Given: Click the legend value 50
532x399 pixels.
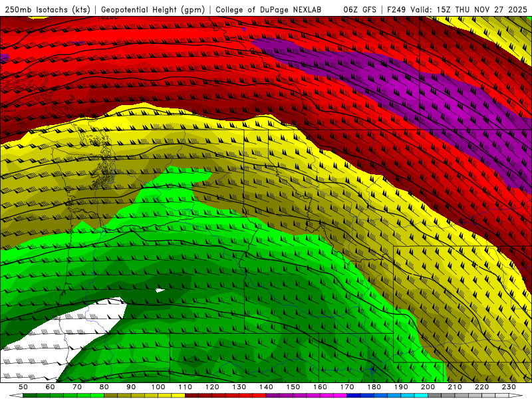Looking at the screenshot, I should [x=23, y=387].
